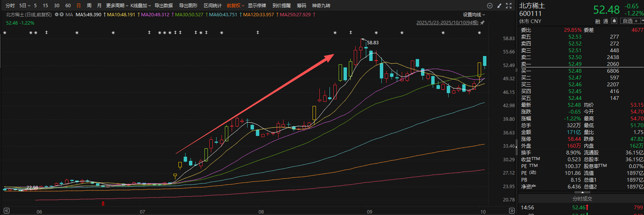
Task: Pin the date range with the pushpin icon
Action: tap(482, 23)
